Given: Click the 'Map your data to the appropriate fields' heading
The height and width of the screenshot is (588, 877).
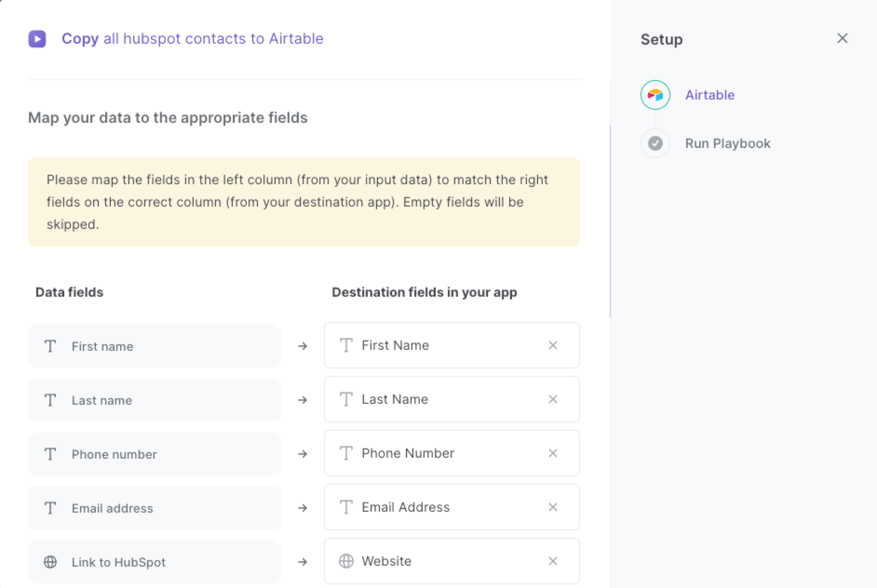Looking at the screenshot, I should coord(168,118).
